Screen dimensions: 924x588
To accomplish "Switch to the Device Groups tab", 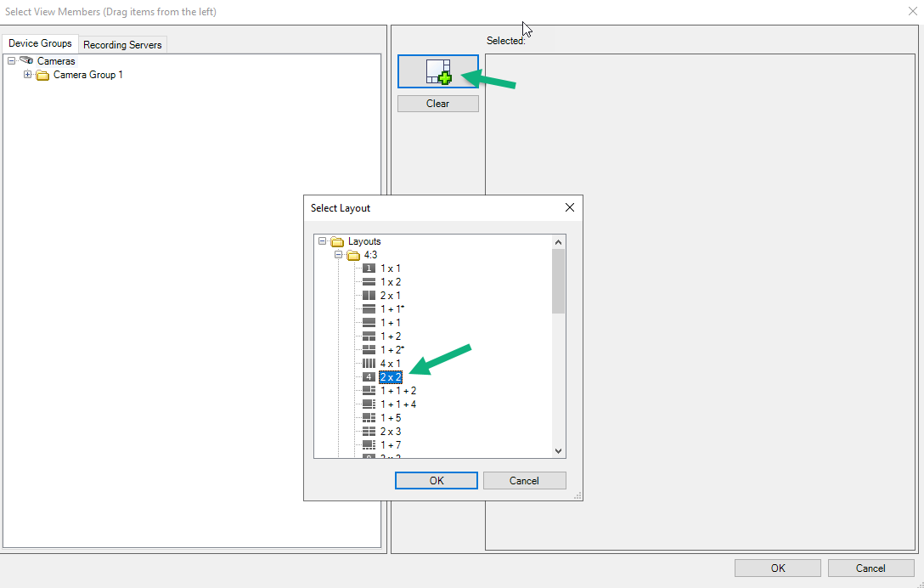I will [40, 42].
